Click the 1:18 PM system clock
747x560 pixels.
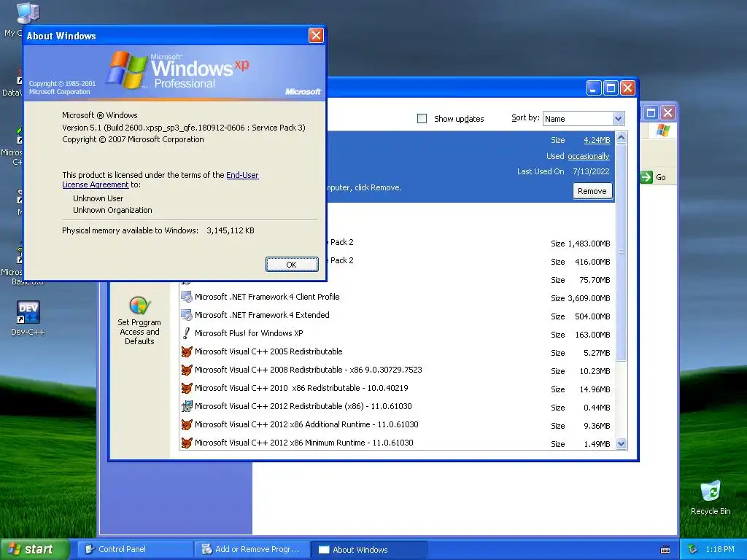click(720, 549)
